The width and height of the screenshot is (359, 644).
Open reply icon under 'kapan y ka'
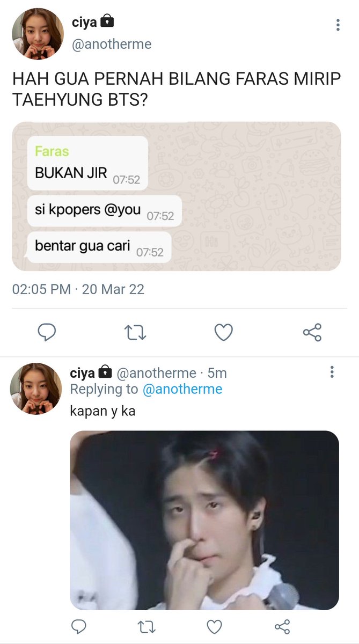(x=79, y=626)
